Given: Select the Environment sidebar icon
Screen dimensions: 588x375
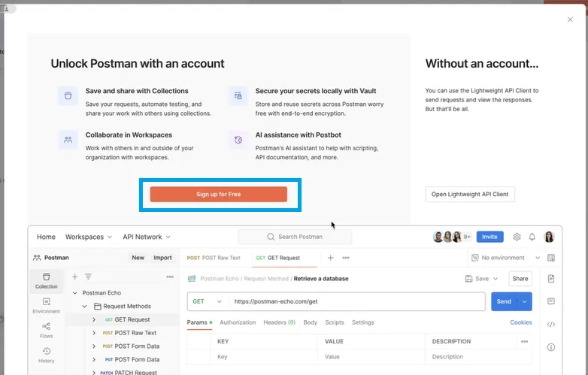Looking at the screenshot, I should tap(47, 306).
